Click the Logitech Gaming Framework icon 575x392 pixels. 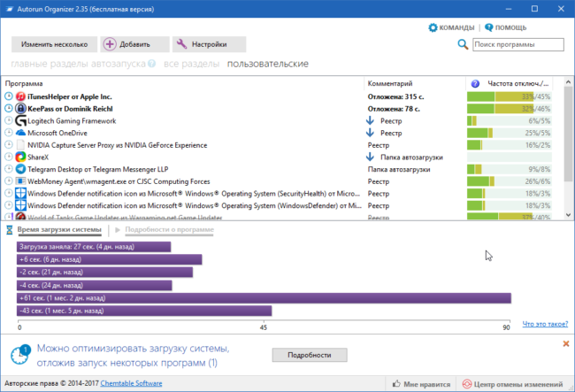[20, 120]
